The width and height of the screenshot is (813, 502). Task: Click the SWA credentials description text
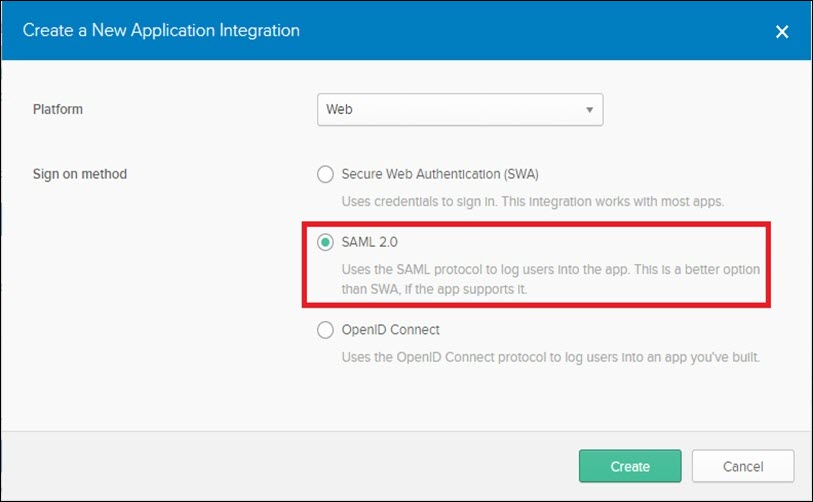532,202
